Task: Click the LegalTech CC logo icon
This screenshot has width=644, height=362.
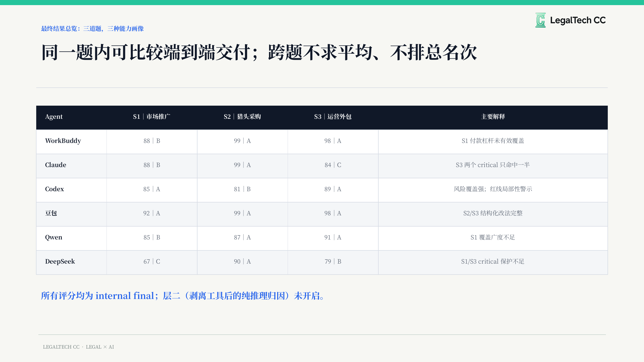Action: [x=540, y=20]
